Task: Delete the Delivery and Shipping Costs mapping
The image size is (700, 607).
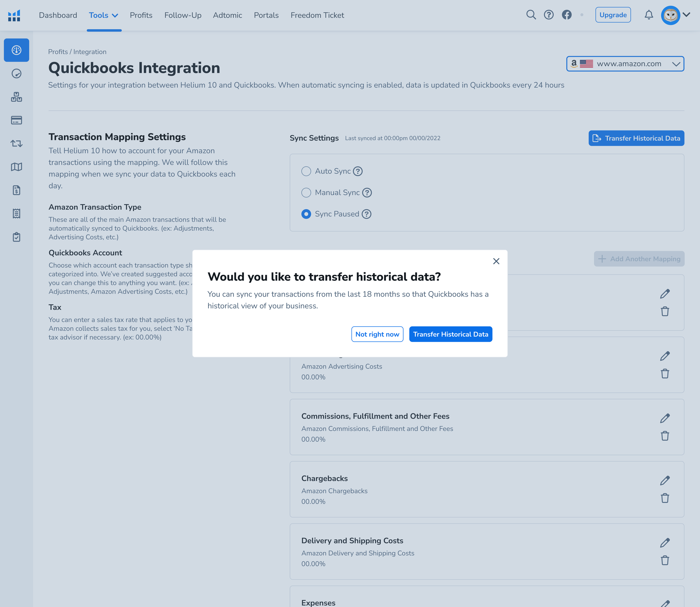Action: pos(665,561)
